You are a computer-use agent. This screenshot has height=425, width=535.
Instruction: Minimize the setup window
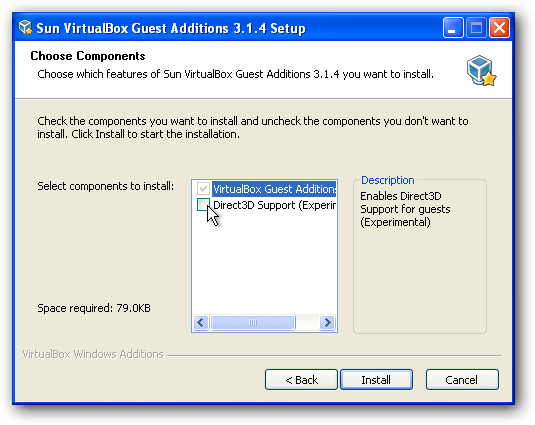[453, 27]
